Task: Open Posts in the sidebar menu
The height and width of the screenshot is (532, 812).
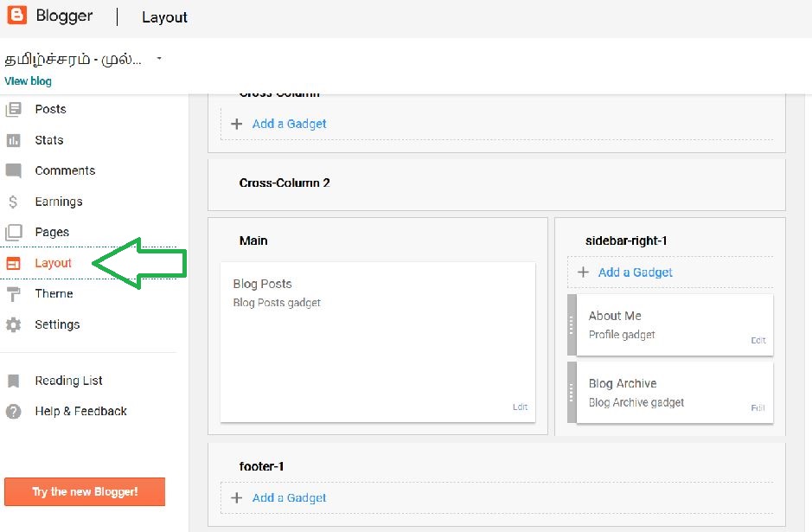Action: click(x=51, y=109)
